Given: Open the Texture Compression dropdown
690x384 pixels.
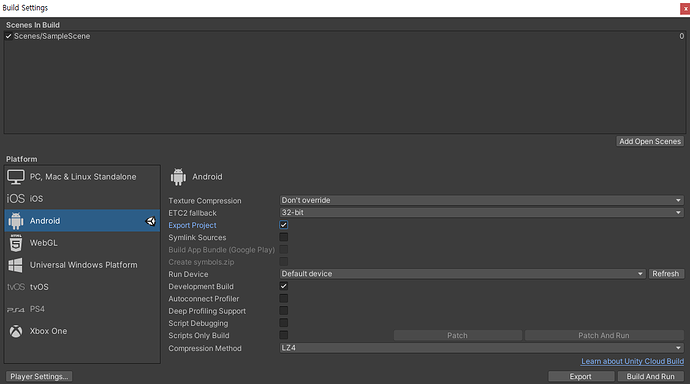Looking at the screenshot, I should tap(481, 200).
